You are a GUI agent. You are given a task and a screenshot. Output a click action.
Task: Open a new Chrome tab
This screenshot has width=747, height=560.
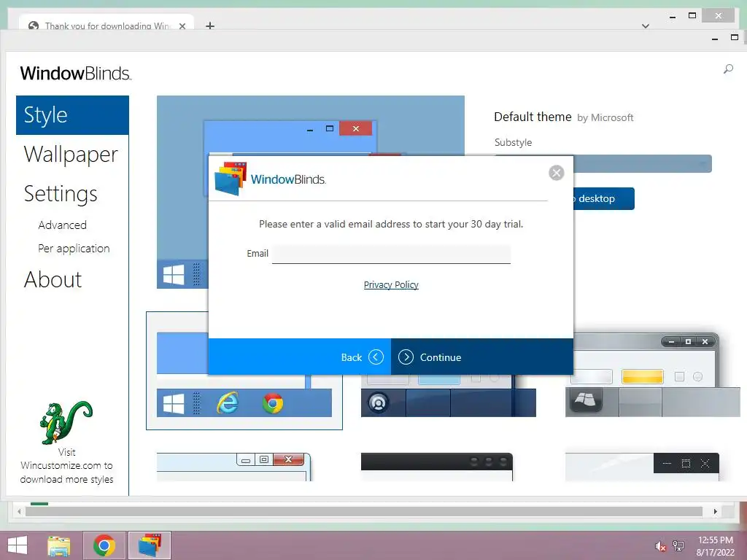[210, 26]
